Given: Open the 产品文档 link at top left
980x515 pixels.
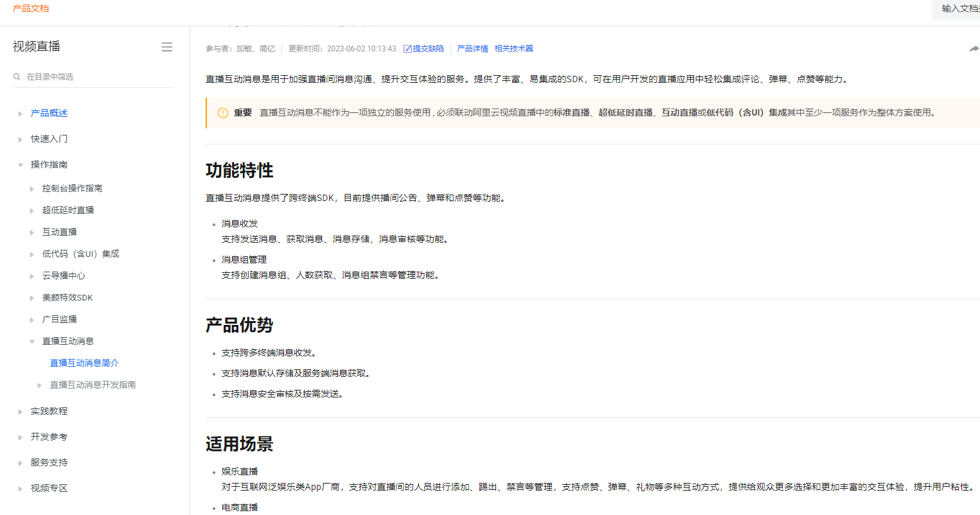Looking at the screenshot, I should click(31, 8).
